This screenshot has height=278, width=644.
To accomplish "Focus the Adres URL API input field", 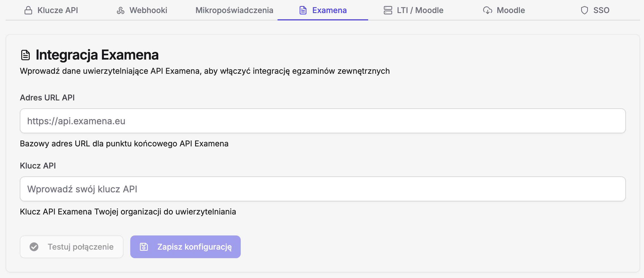I will click(x=323, y=121).
